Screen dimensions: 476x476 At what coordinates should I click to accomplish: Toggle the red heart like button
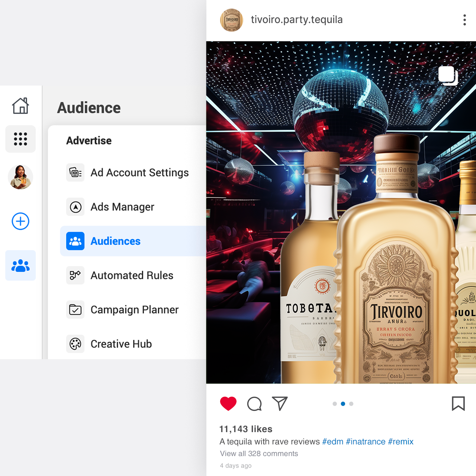pos(228,403)
